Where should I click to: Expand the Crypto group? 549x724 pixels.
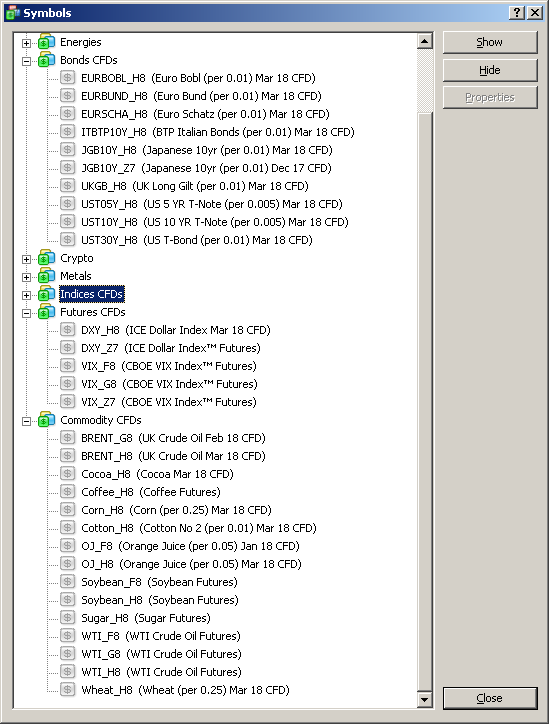pos(27,259)
